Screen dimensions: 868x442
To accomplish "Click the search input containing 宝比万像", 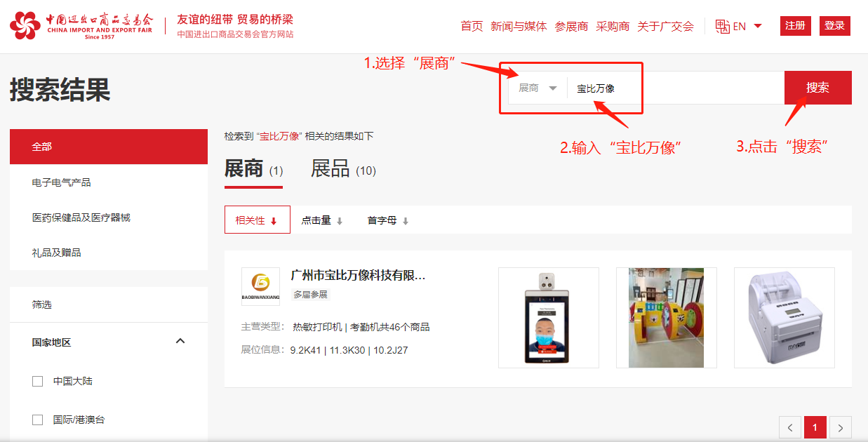I will pos(674,88).
